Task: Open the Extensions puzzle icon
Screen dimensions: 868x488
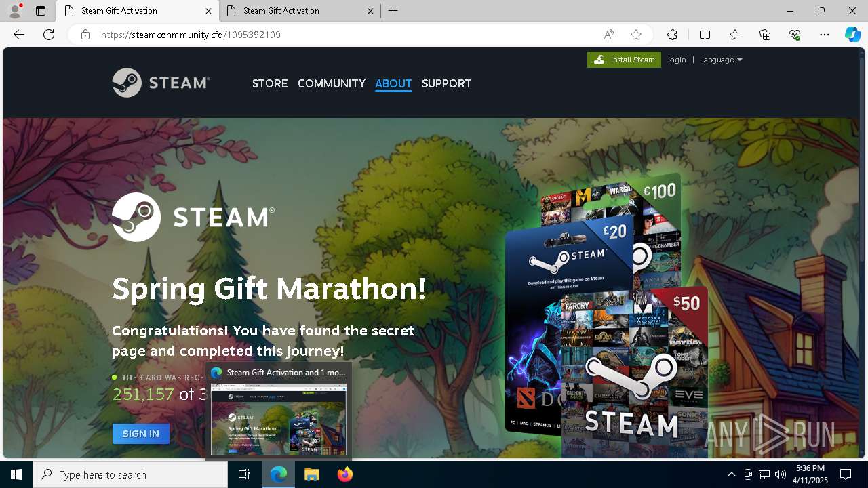Action: (x=672, y=35)
